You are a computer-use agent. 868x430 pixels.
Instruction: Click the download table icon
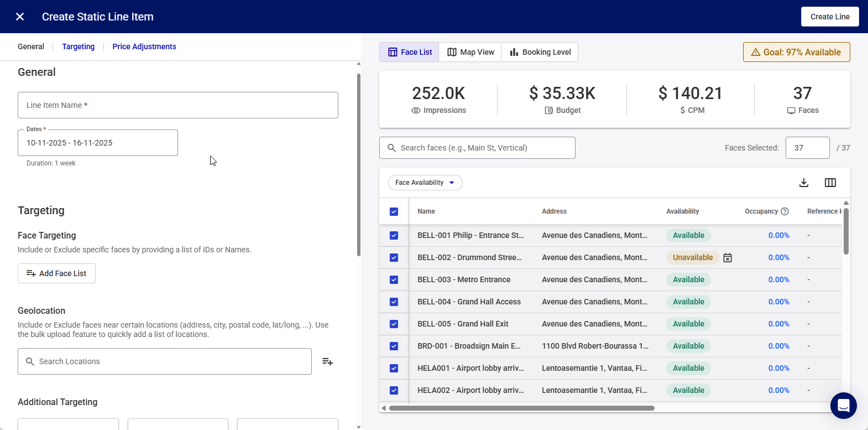point(804,183)
